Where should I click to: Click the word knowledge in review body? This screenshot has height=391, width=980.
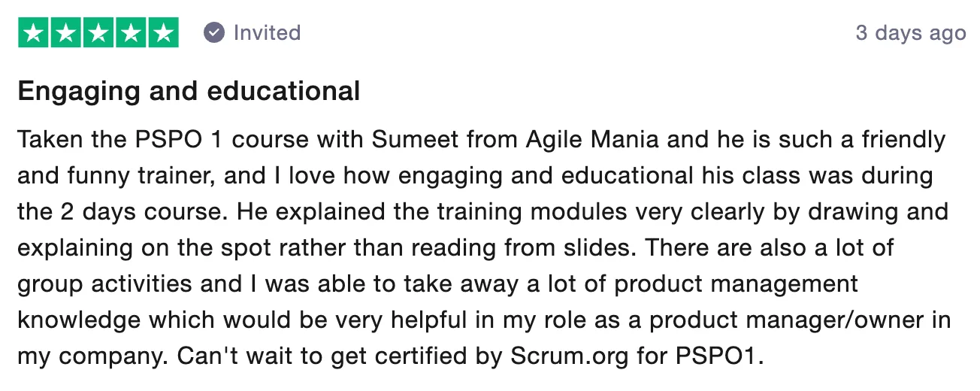[x=80, y=320]
